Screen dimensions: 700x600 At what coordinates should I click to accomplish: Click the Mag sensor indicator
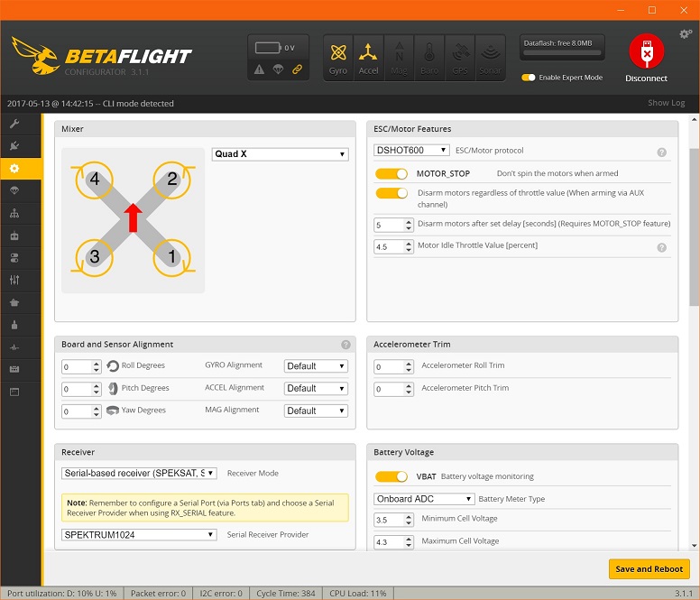[399, 59]
